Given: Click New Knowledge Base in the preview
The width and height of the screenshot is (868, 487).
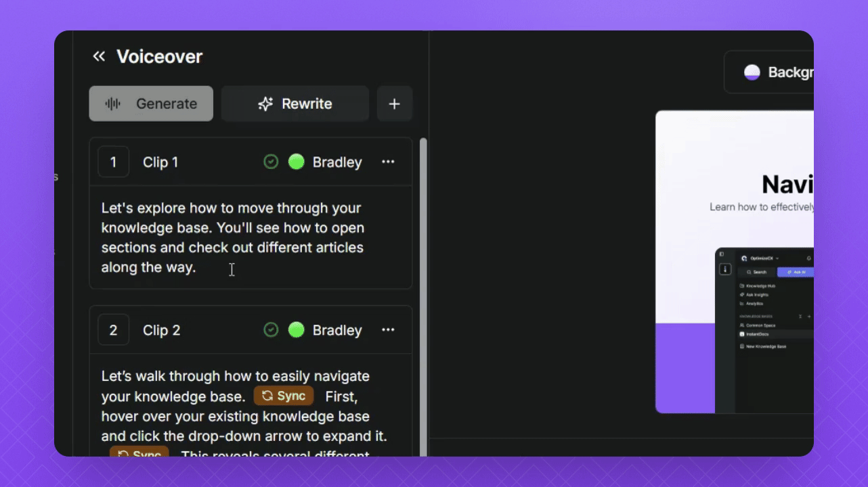Looking at the screenshot, I should (x=763, y=346).
